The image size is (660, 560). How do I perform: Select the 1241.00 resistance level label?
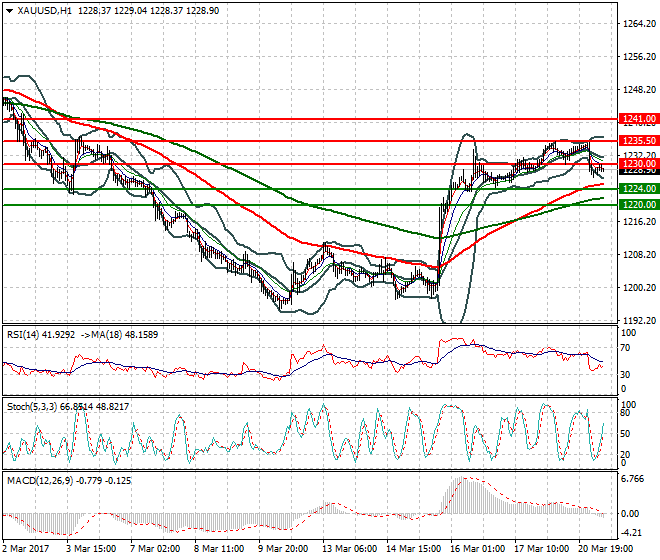click(x=639, y=119)
